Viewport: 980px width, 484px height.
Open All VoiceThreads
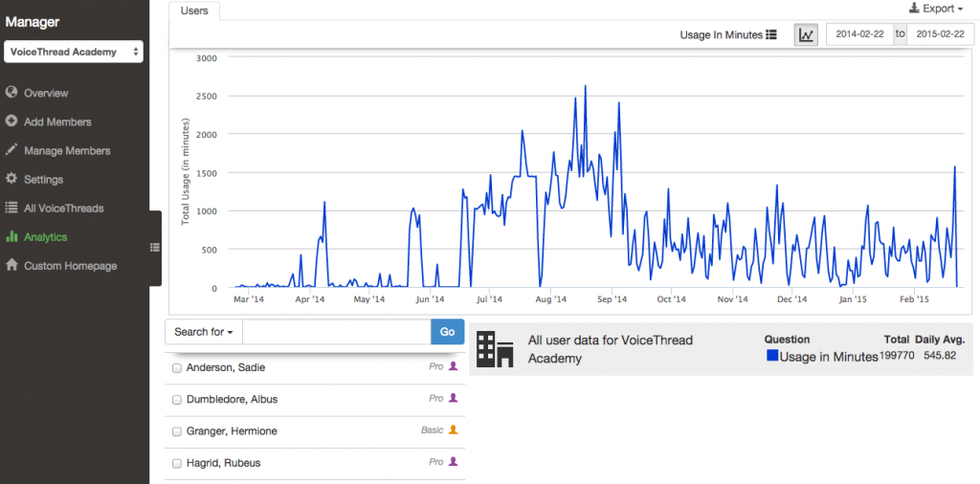pos(64,208)
